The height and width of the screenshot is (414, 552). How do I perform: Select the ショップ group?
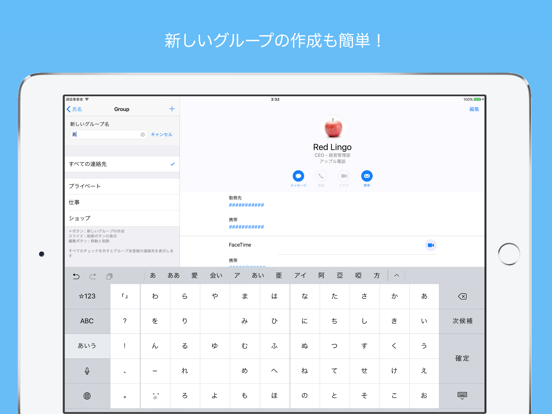pyautogui.click(x=122, y=218)
